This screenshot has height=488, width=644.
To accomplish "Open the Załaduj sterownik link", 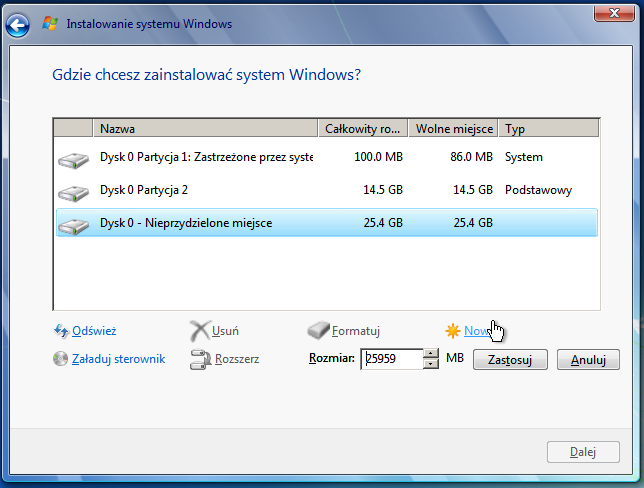I will pos(118,359).
